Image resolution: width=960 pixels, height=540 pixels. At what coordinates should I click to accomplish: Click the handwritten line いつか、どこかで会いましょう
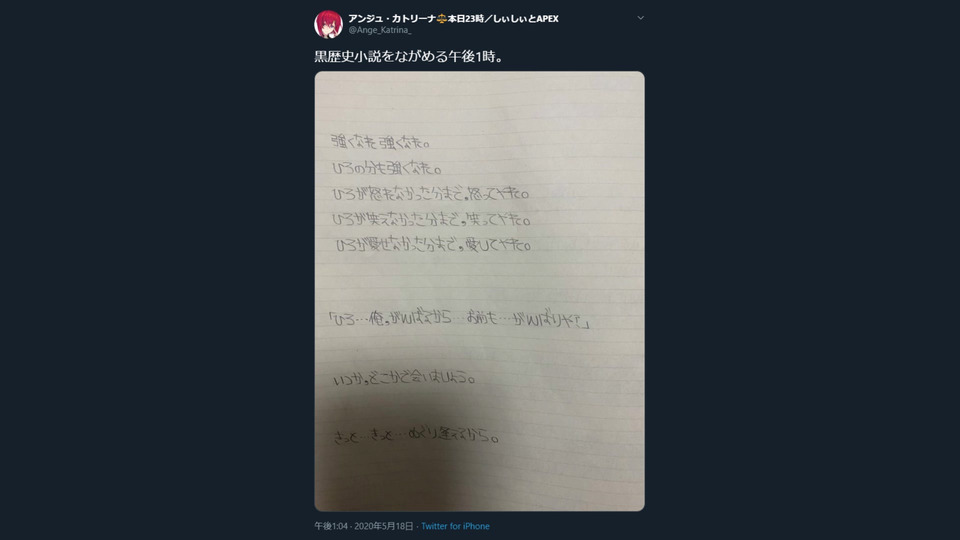tap(404, 379)
